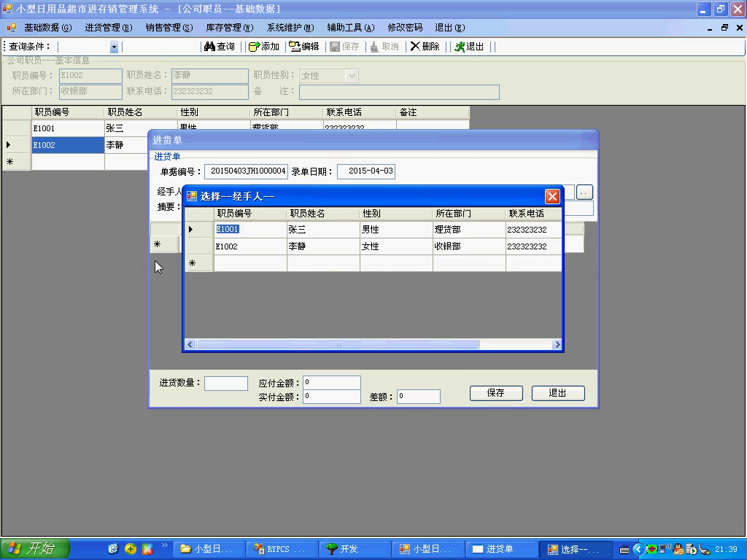
Task: Click the Windows 开始 start button
Action: [x=35, y=549]
